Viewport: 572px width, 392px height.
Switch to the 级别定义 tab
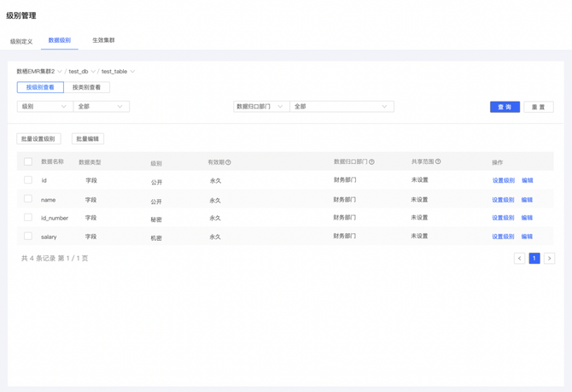pyautogui.click(x=21, y=41)
